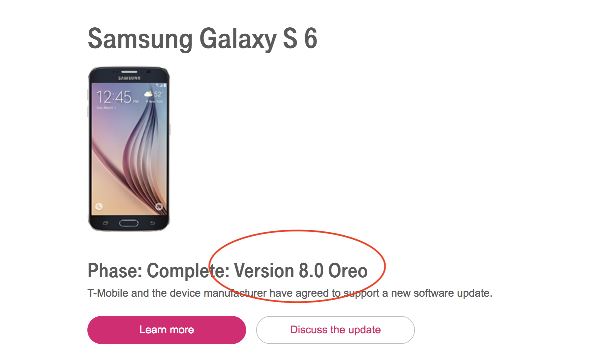Click the earpiece speaker on the phone

click(129, 72)
